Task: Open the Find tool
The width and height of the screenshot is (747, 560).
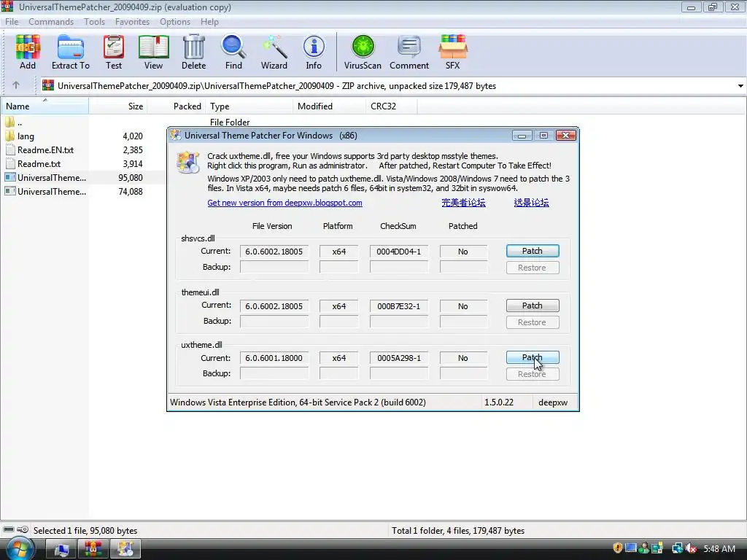Action: coord(233,52)
